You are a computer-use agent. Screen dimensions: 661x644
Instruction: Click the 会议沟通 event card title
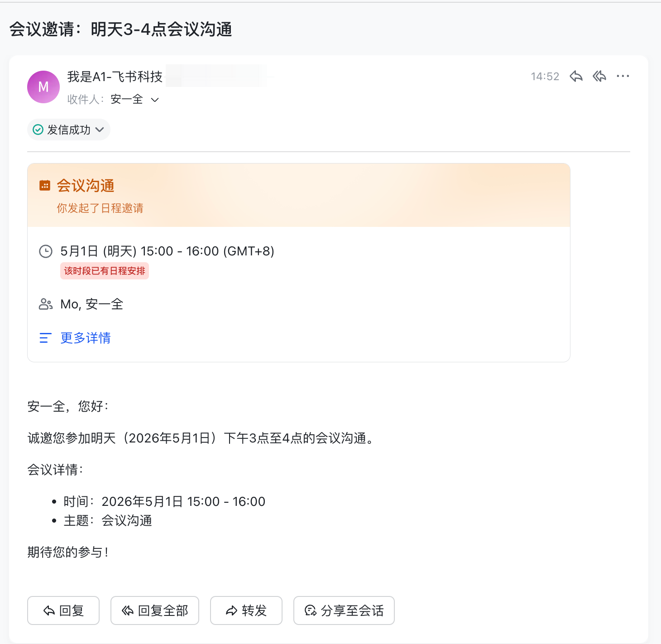(86, 186)
